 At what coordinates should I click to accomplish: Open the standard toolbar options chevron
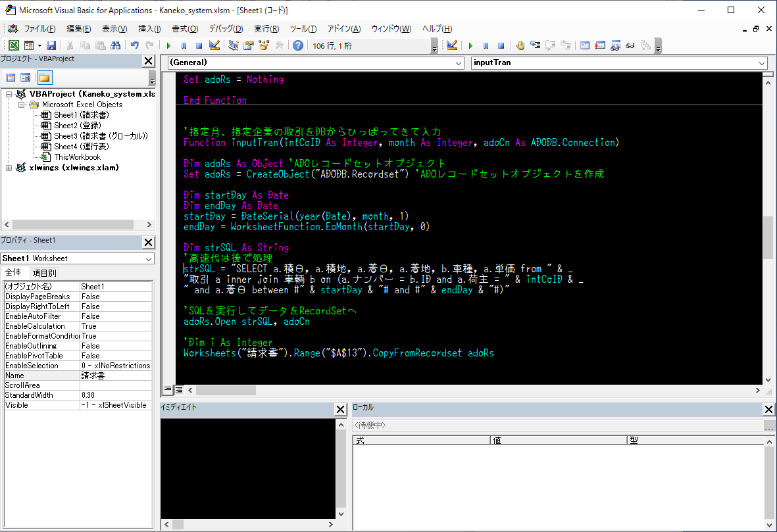pos(435,46)
